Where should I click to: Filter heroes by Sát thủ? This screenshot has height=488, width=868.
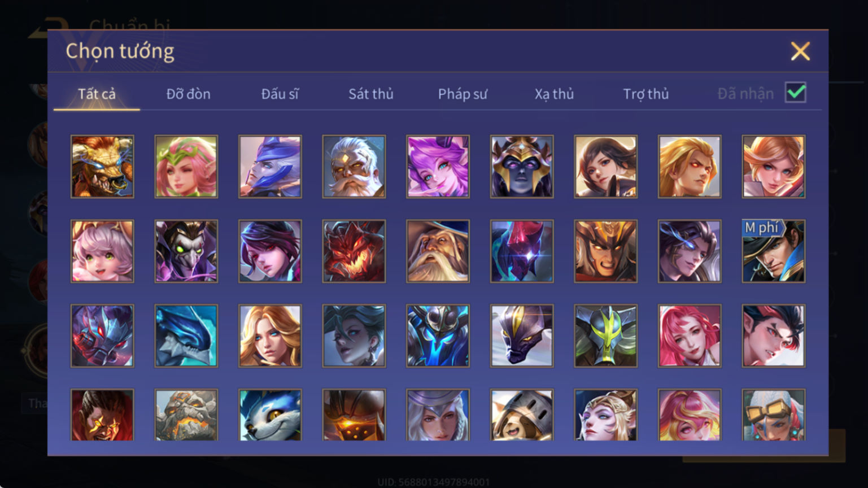[x=371, y=94]
